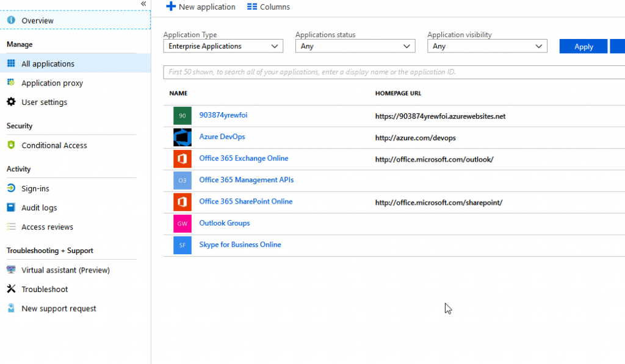Image resolution: width=625 pixels, height=364 pixels.
Task: Open Skype for Business Online link
Action: [x=240, y=244]
